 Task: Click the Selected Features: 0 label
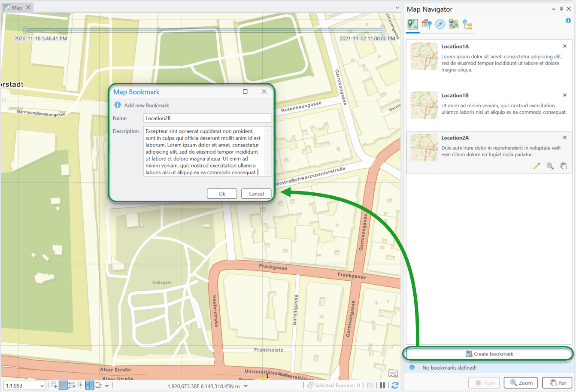[337, 386]
